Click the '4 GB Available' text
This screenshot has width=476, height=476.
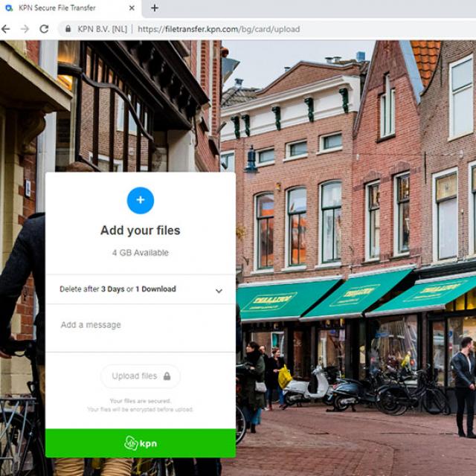tap(140, 253)
